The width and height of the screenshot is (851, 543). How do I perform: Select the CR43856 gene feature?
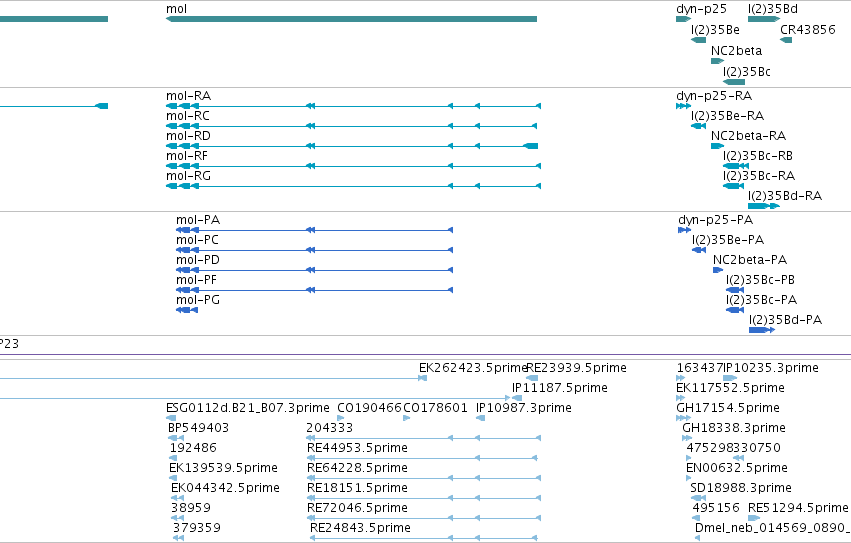coord(786,40)
